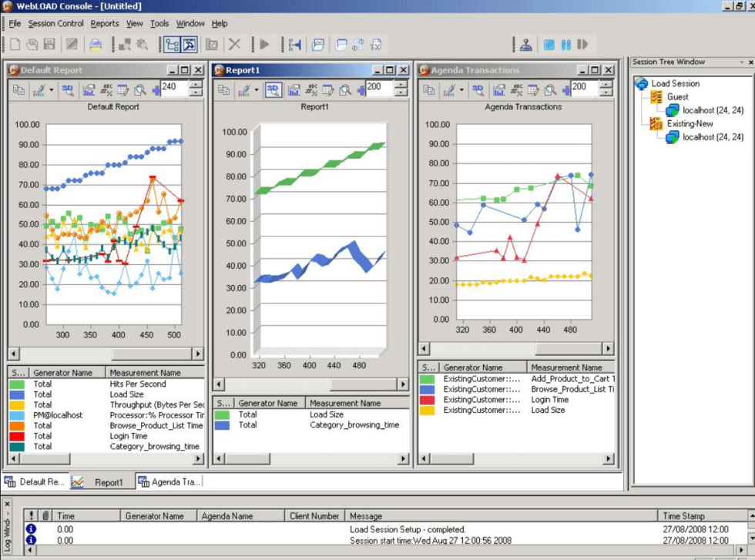Click the save floppy disk icon
Screen dimensions: 755x560
(x=49, y=45)
